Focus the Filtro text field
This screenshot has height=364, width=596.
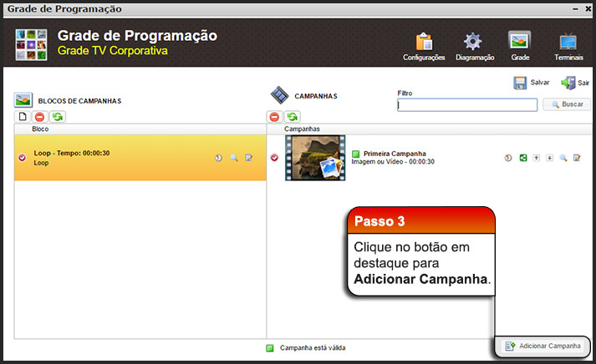467,104
